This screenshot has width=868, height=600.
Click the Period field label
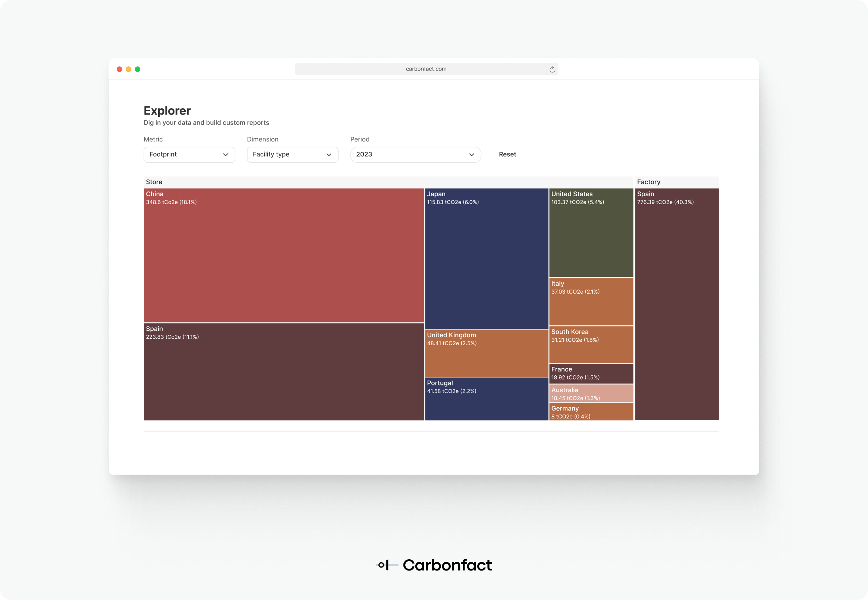click(x=360, y=140)
